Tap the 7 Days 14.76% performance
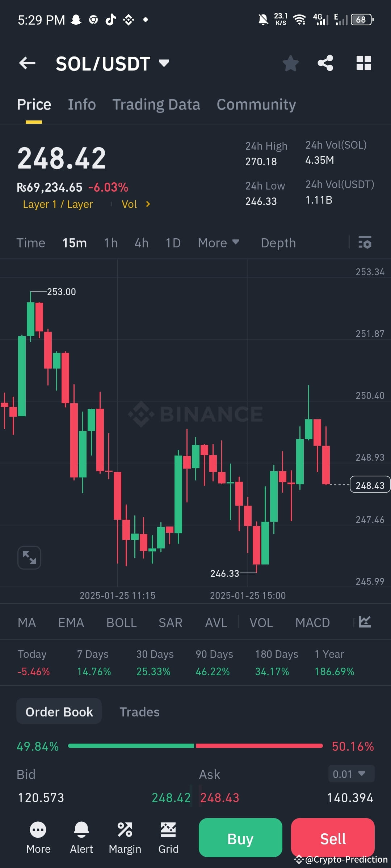391x868 pixels. pos(94,663)
